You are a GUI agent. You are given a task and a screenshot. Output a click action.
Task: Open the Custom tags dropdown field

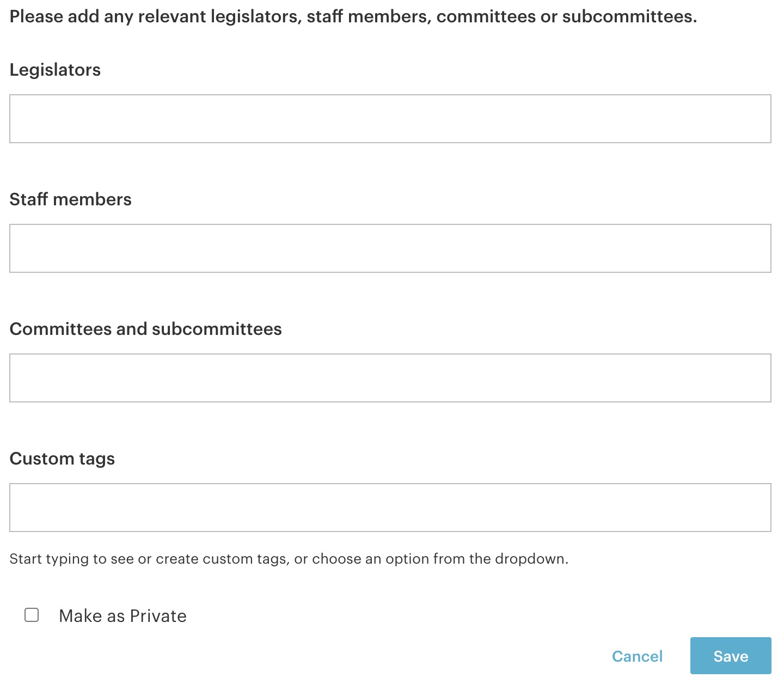pyautogui.click(x=390, y=508)
